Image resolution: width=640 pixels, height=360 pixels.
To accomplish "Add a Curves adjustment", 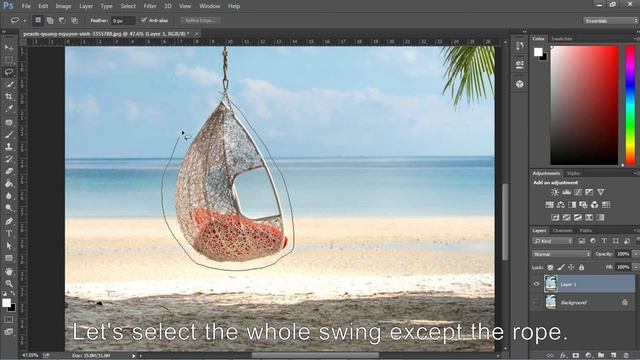I will click(578, 192).
